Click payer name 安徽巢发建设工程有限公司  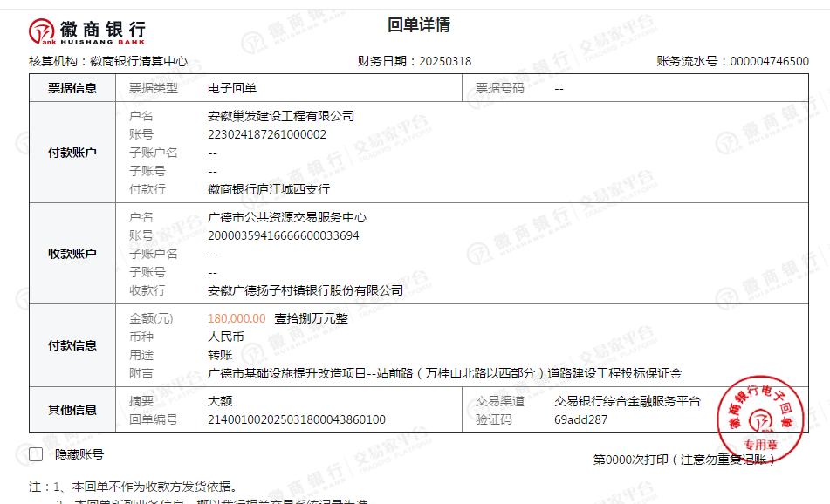tap(281, 116)
